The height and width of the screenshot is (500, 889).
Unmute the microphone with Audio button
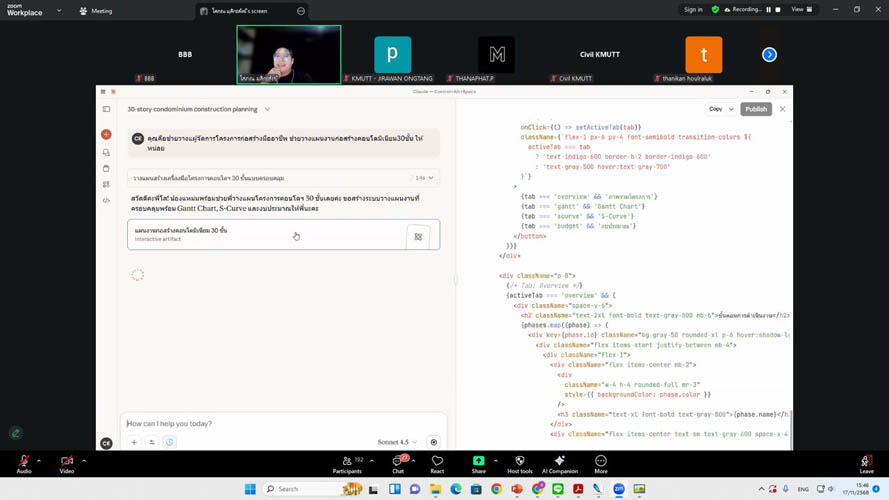point(23,464)
